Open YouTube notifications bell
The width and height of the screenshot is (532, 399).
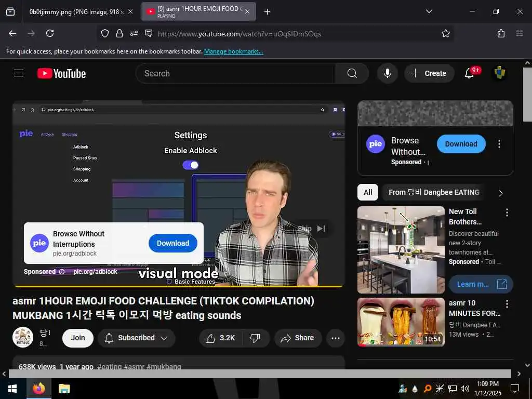[x=469, y=73]
